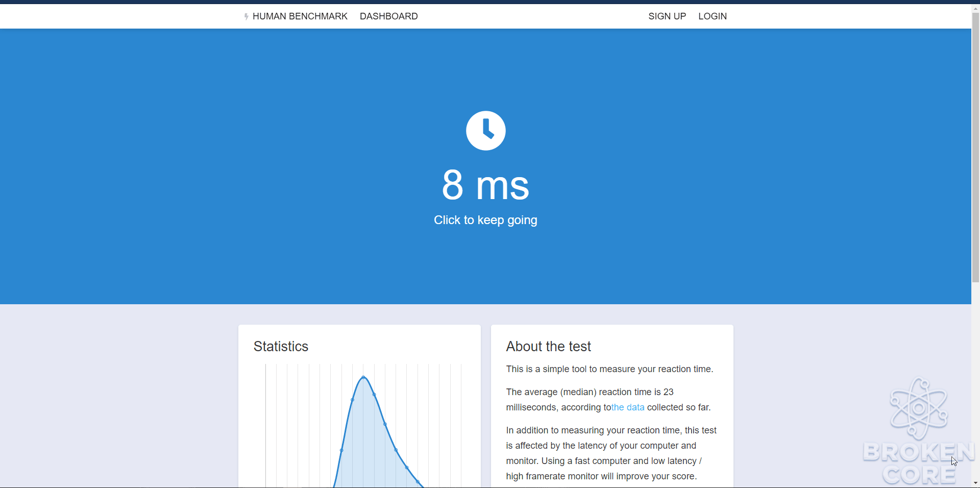Open "the data" hyperlink
The height and width of the screenshot is (488, 980).
pyautogui.click(x=628, y=407)
